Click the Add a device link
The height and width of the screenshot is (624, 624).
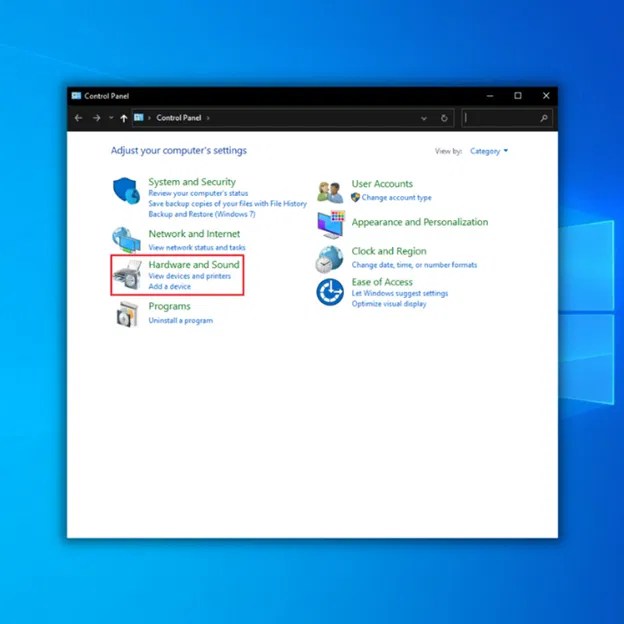coord(170,287)
